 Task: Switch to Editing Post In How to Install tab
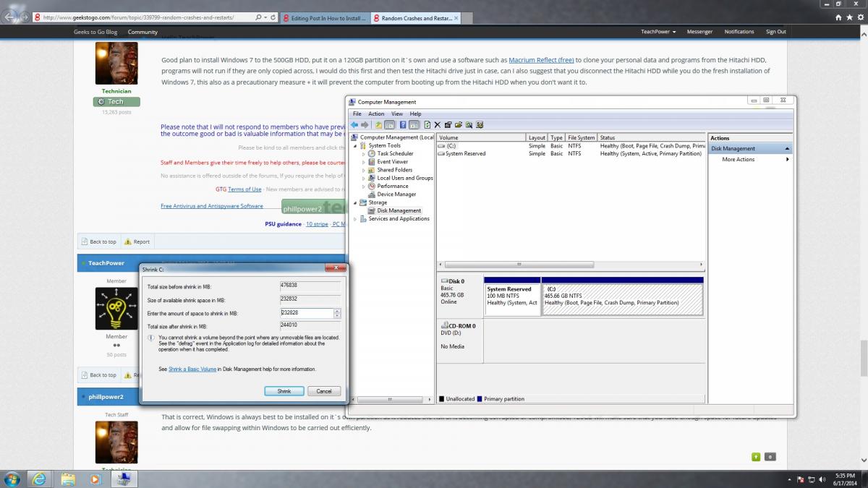[x=325, y=18]
